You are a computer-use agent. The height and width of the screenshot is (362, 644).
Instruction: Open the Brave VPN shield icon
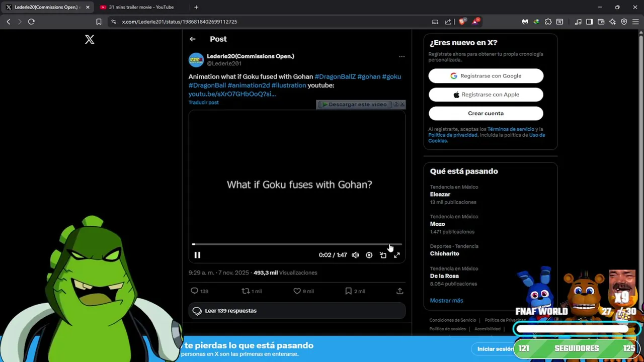pos(624,22)
